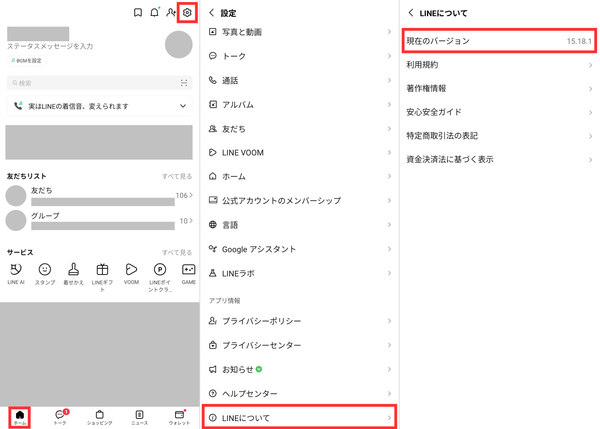Switch to the ホーム tab
Viewport: 600px width, 429px height.
coord(20,417)
